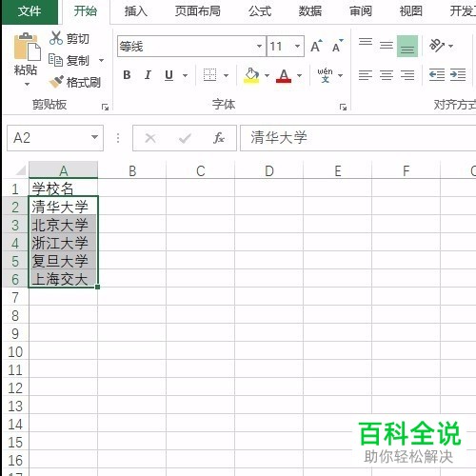The image size is (476, 476).
Task: Select cell containing 浙江大学
Action: pos(64,243)
